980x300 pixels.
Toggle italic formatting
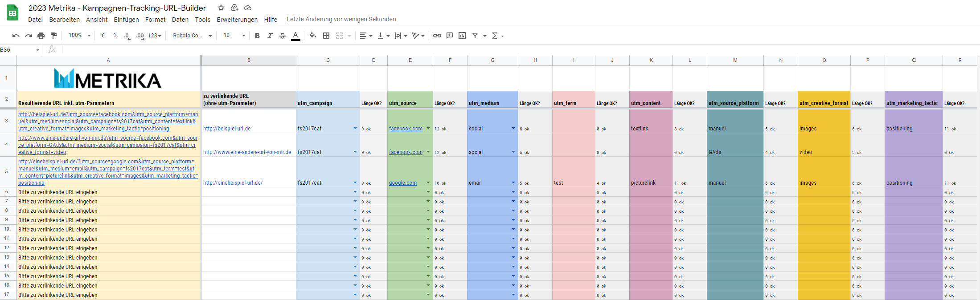click(x=270, y=36)
